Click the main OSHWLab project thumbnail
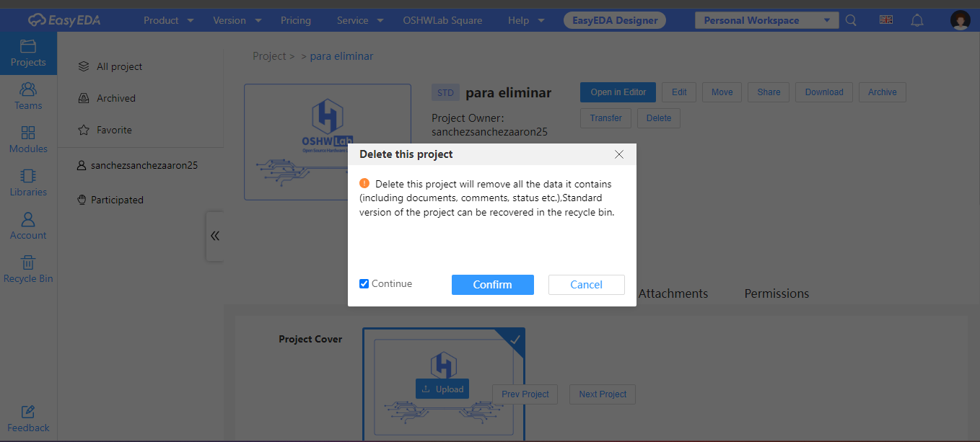 (x=328, y=142)
